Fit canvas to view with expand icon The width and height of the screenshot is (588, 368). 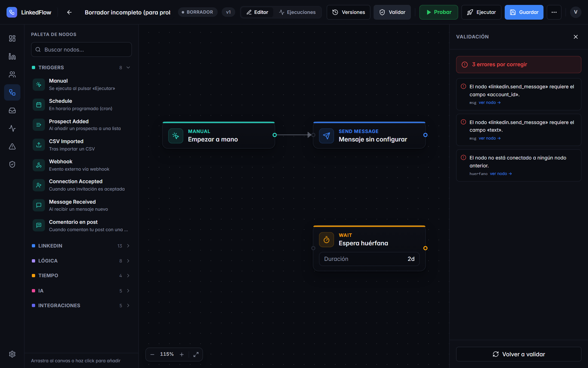196,354
